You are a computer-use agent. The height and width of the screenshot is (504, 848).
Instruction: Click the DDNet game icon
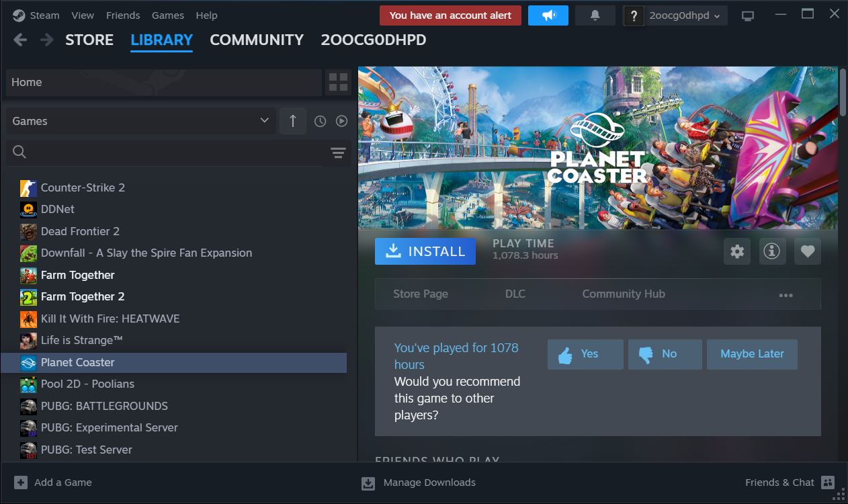click(x=28, y=210)
